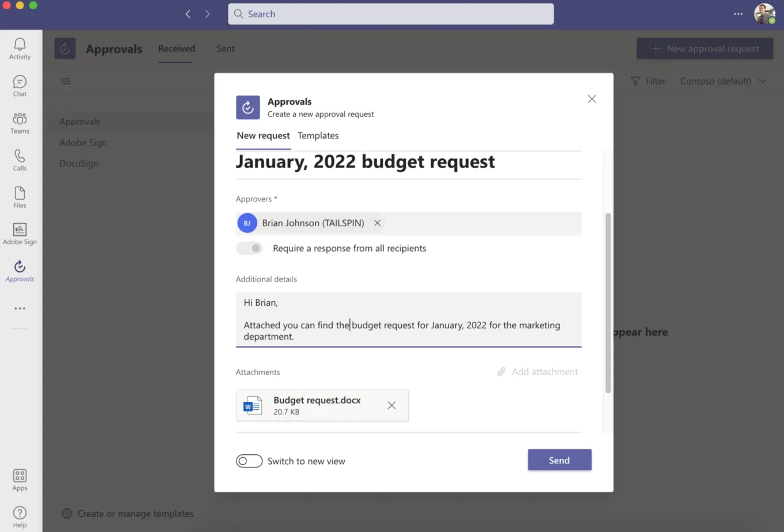Click the Help question mark icon
The height and width of the screenshot is (532, 784).
point(20,512)
